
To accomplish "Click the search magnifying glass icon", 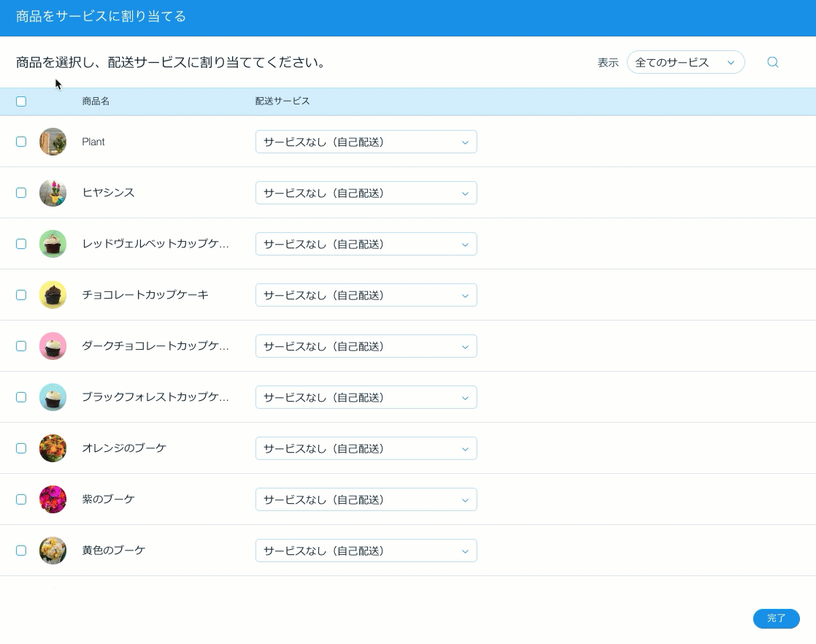I will 772,62.
